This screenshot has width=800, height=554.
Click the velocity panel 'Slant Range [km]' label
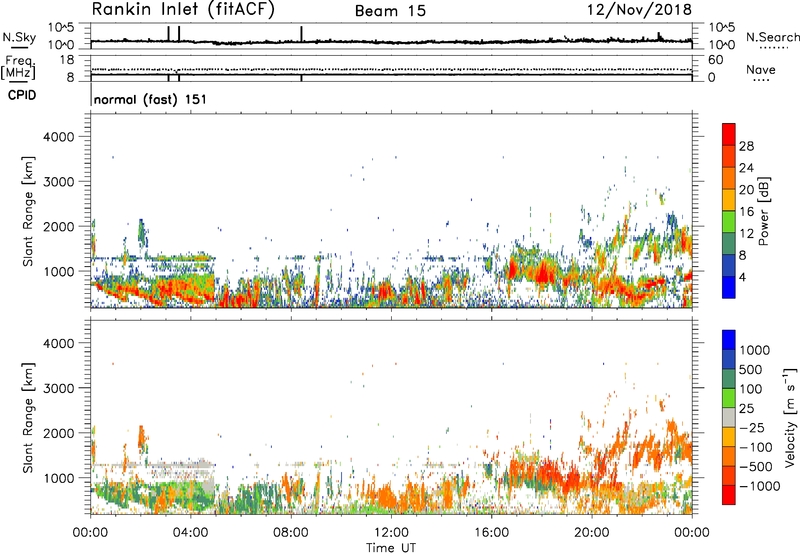point(28,417)
